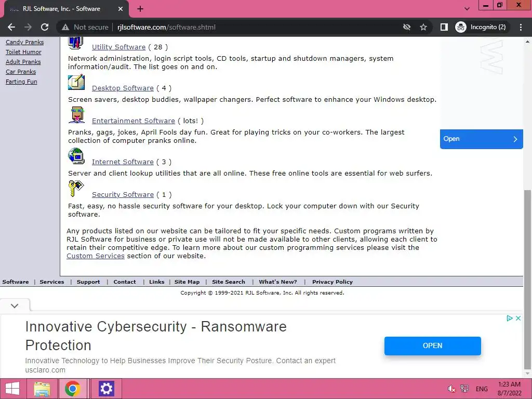Open the Desktop Software link
This screenshot has height=399, width=532.
(x=123, y=88)
